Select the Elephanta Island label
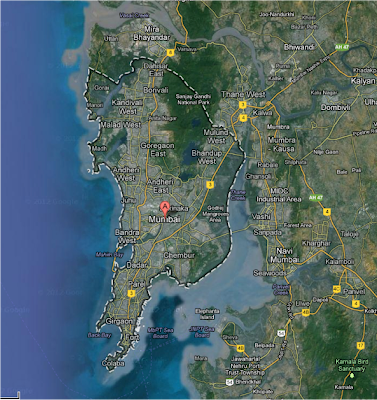This screenshot has height=400, width=377. click(x=207, y=314)
